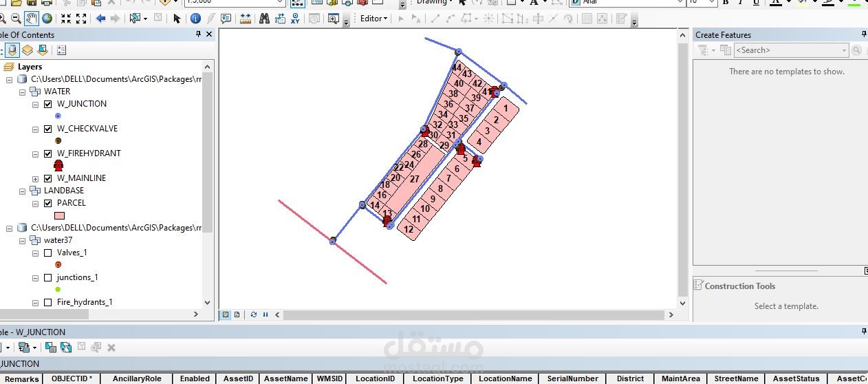This screenshot has width=868, height=384.
Task: Click the Full Extent globe icon
Action: (x=47, y=19)
